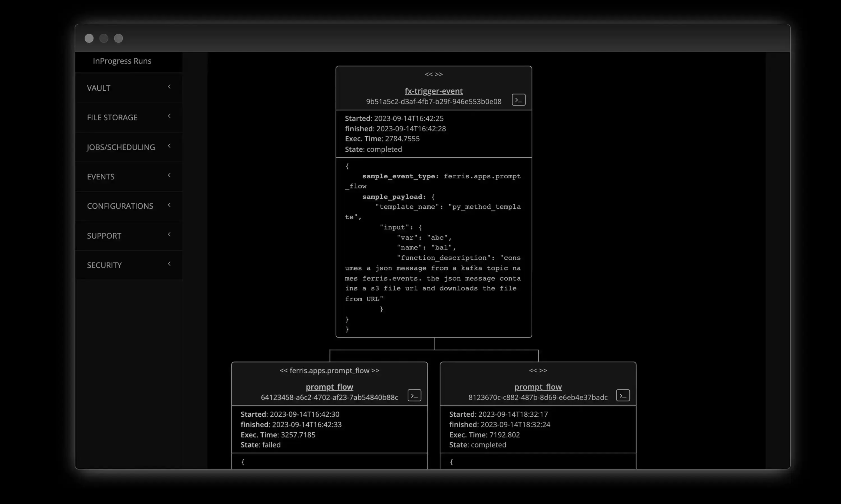Image resolution: width=841 pixels, height=504 pixels.
Task: Open the fx-trigger-event link
Action: pos(433,91)
